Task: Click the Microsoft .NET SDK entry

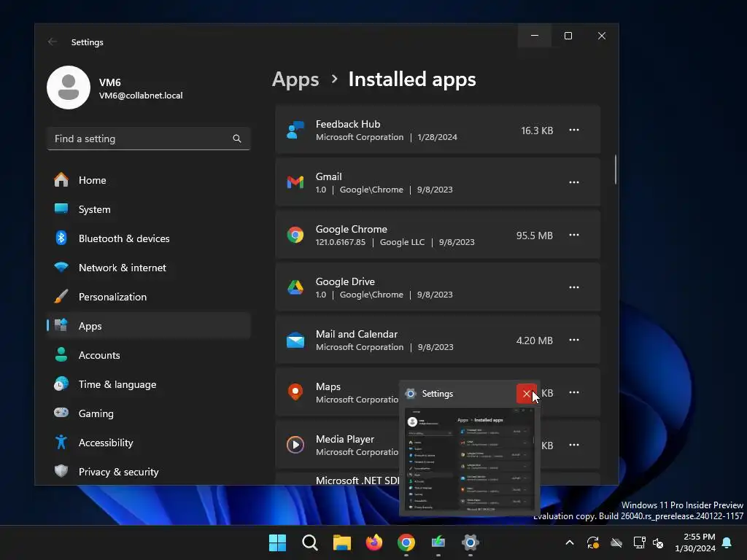Action: pyautogui.click(x=357, y=481)
